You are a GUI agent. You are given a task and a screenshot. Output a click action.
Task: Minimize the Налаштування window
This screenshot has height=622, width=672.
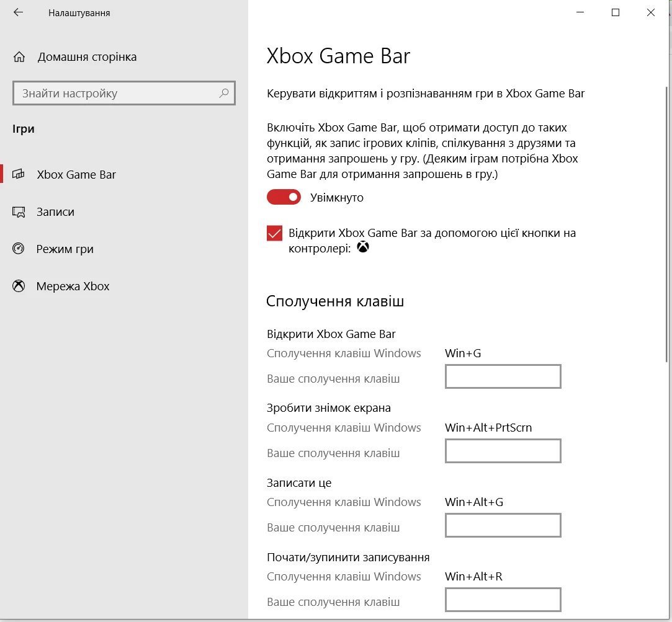(580, 12)
